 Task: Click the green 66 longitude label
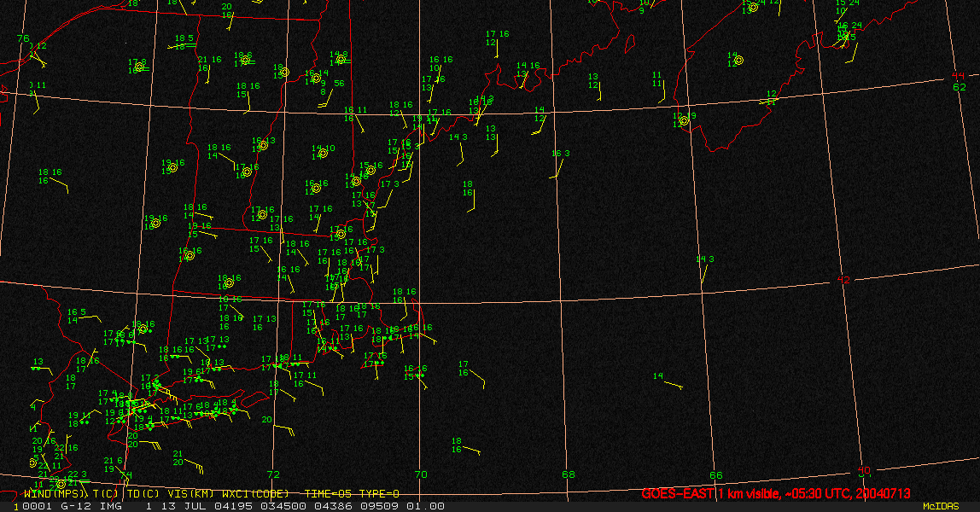click(715, 475)
